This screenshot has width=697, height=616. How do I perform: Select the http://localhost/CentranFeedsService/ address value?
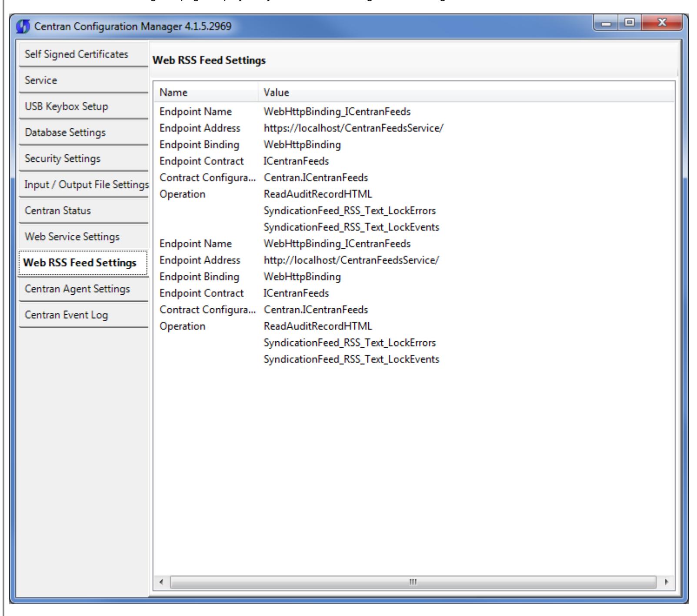[351, 260]
